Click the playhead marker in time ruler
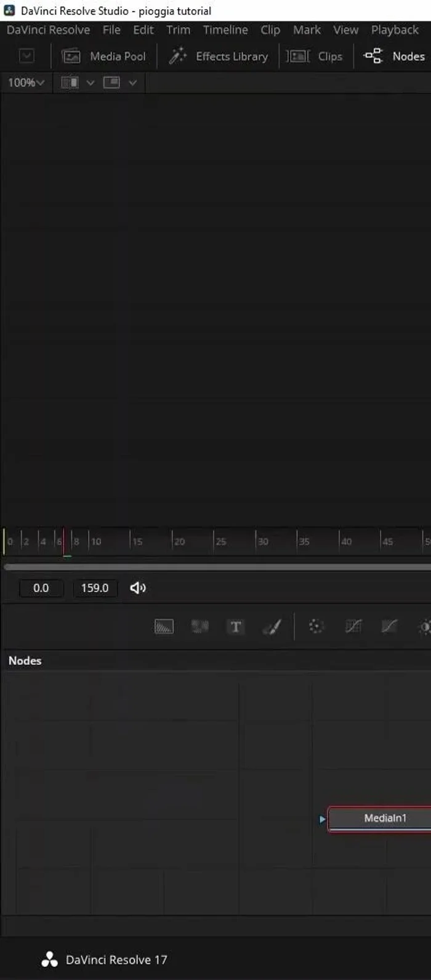This screenshot has width=431, height=980. pyautogui.click(x=63, y=542)
